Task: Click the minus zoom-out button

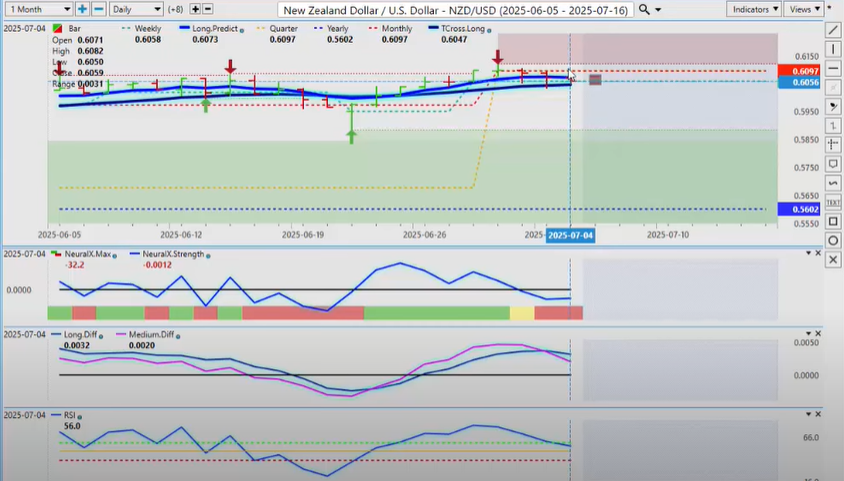Action: coord(99,9)
